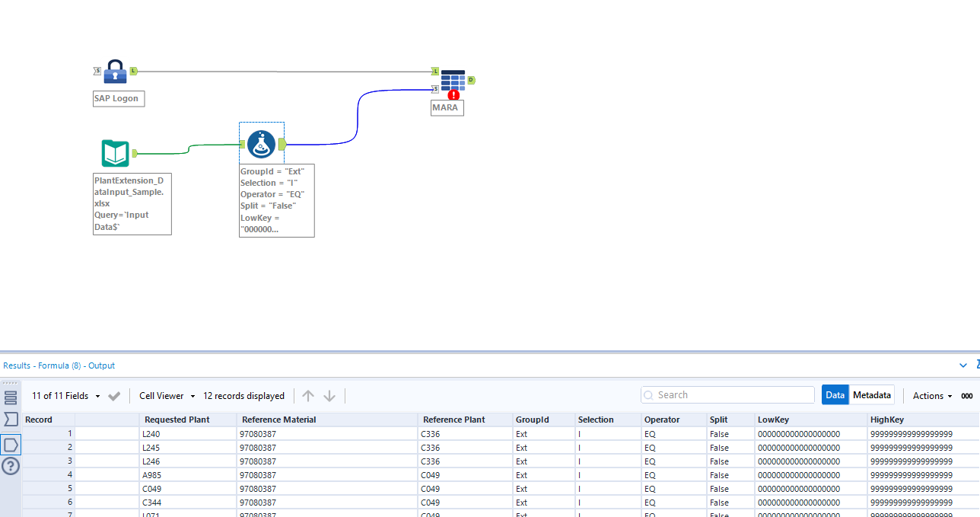Open the '11 of 11 Fields' dropdown
Viewport: 980px width, 517px height.
click(65, 395)
